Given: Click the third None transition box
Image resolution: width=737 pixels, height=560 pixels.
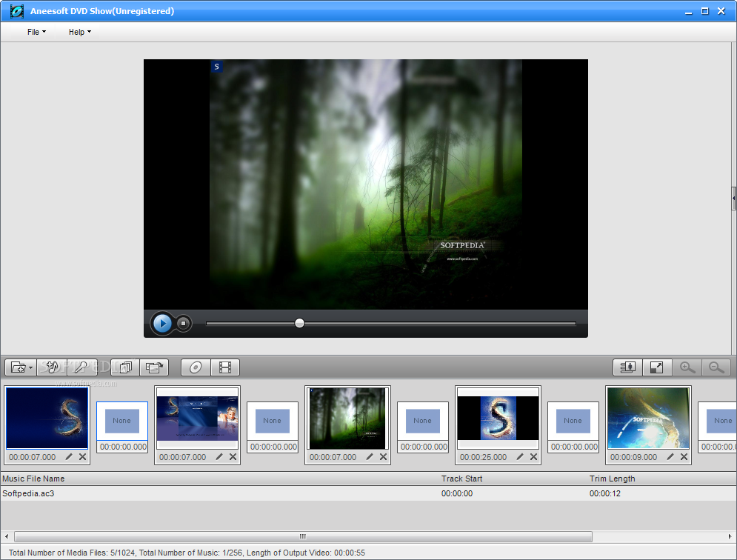Looking at the screenshot, I should pos(422,421).
